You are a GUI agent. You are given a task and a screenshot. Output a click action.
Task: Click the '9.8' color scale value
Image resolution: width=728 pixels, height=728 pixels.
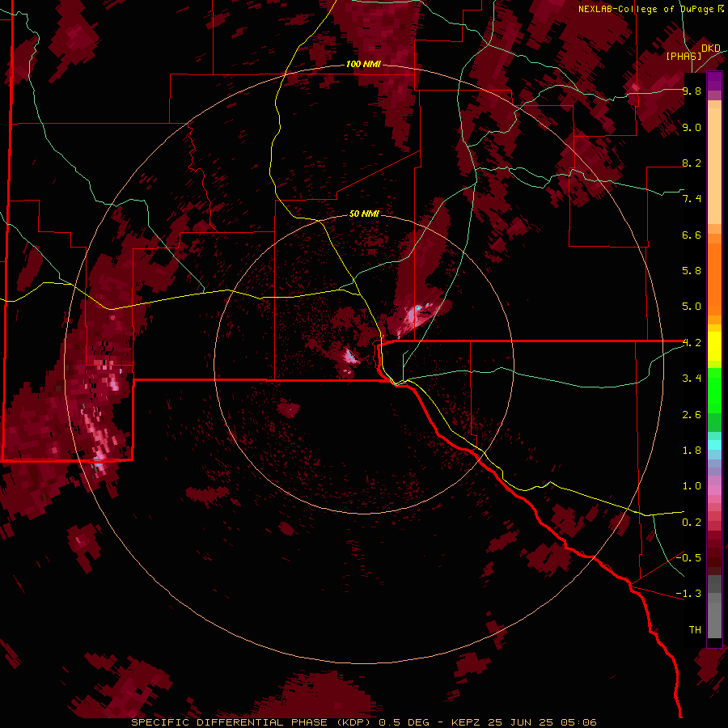click(x=692, y=91)
